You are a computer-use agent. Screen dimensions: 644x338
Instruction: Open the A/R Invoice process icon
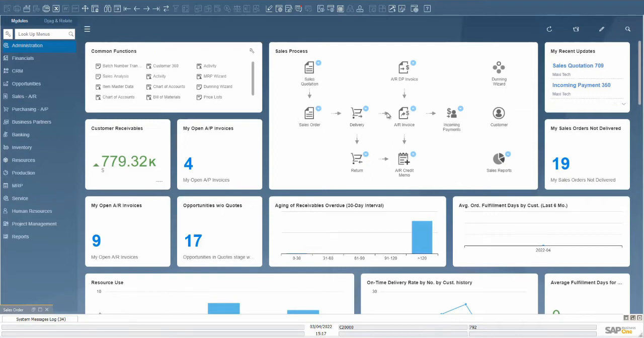click(x=404, y=113)
